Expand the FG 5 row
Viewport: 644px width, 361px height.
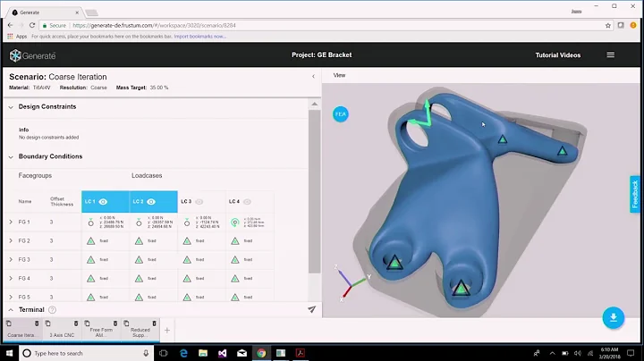(x=11, y=297)
